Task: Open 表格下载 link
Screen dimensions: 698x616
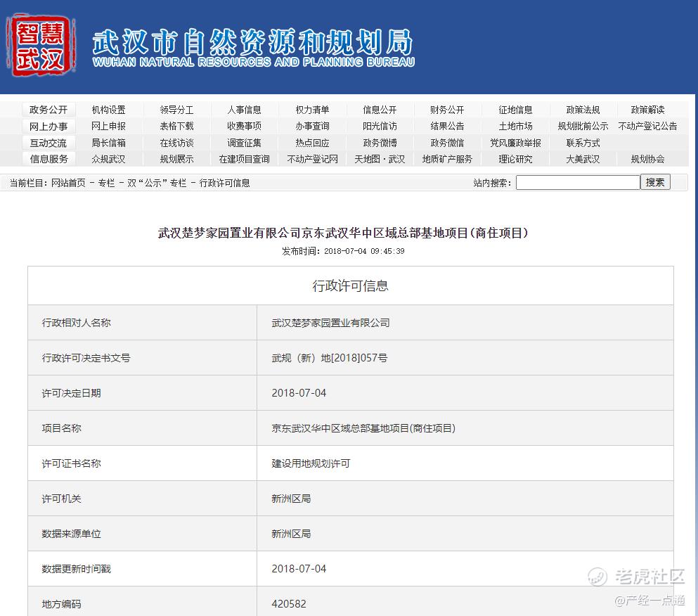Action: tap(176, 126)
